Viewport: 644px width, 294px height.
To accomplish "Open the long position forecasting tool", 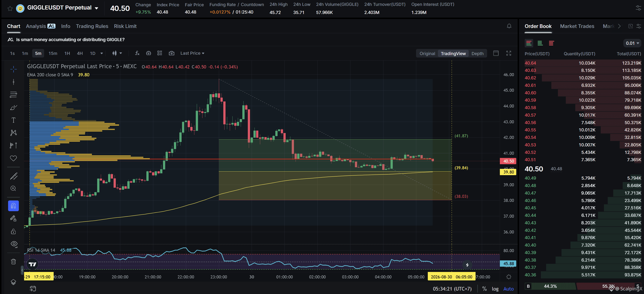I will point(14,146).
